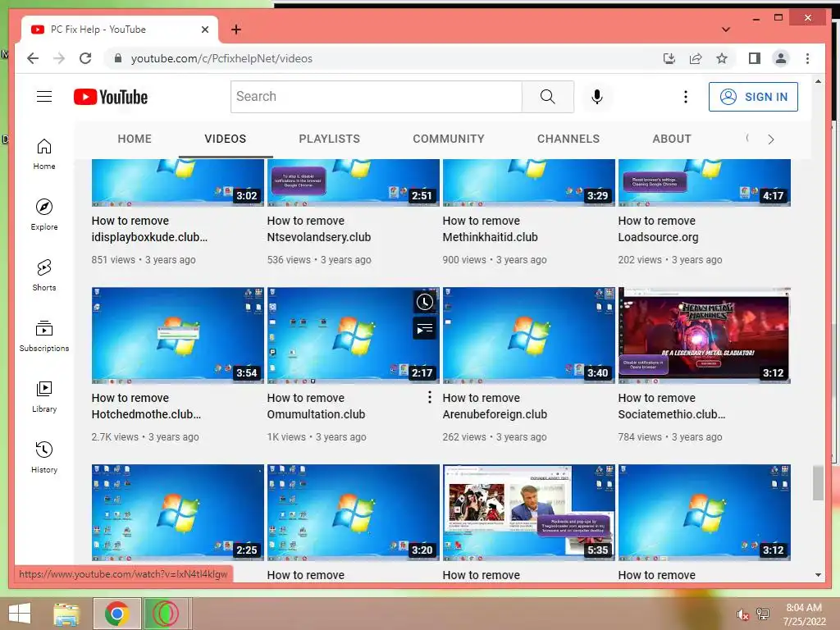Open YouTube settings three-dot menu
This screenshot has width=840, height=630.
click(x=685, y=97)
